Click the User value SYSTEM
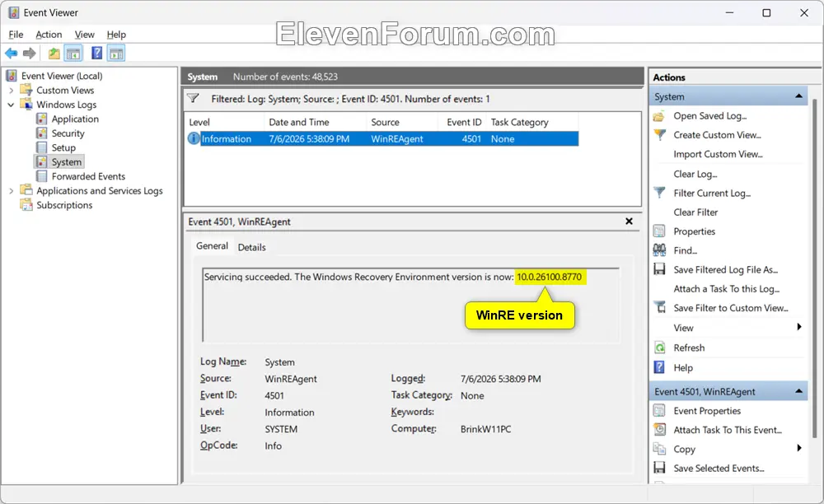Screen dimensions: 824x504 click(281, 429)
